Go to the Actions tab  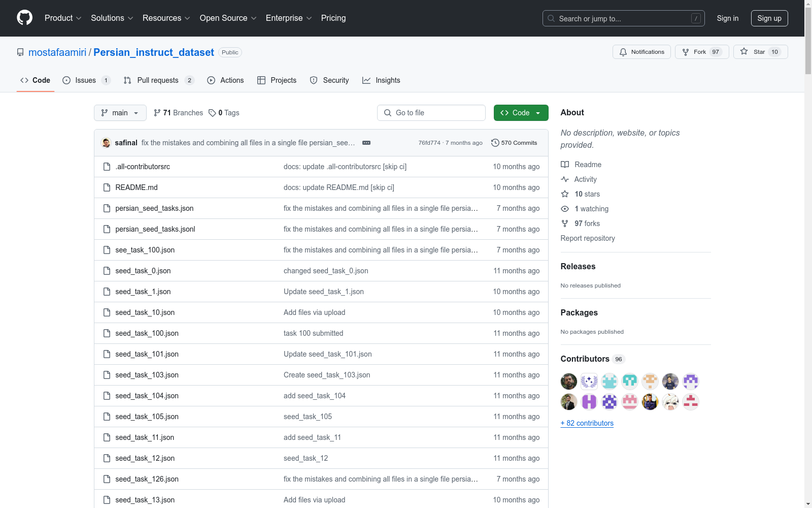(225, 80)
